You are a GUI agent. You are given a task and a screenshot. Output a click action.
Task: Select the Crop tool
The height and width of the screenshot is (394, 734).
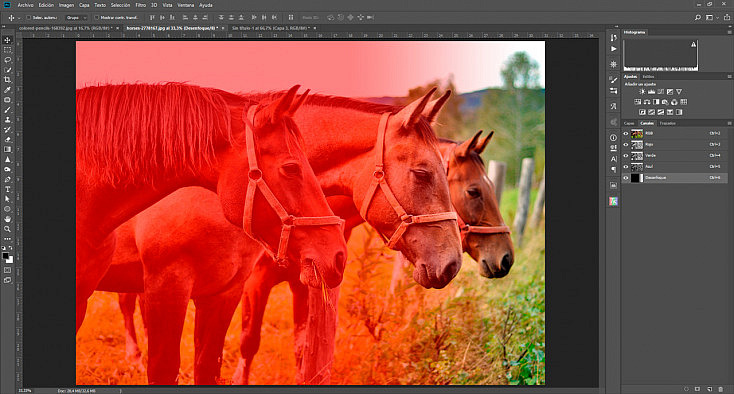(7, 80)
